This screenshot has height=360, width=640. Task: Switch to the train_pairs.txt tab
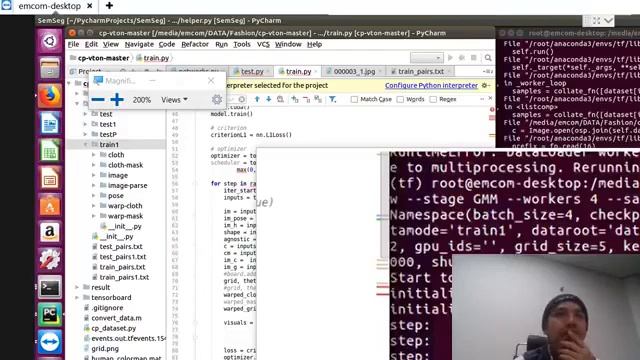(421, 71)
